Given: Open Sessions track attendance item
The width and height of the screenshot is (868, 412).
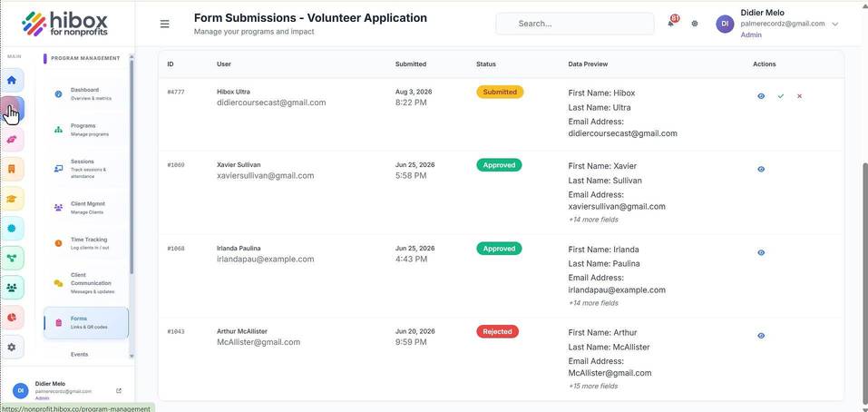Looking at the screenshot, I should (86, 169).
